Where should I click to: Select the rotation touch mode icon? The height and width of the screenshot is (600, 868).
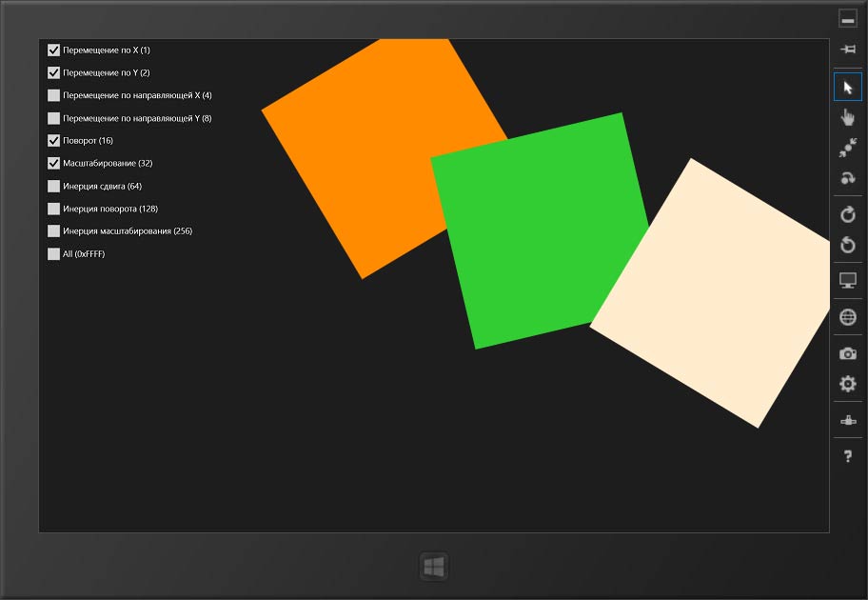(x=847, y=178)
